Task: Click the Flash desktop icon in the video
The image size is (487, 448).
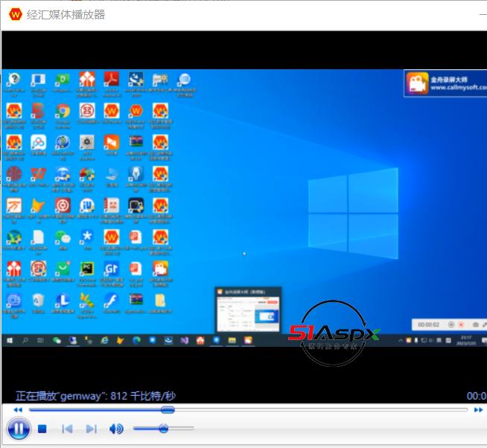Action: tap(112, 301)
